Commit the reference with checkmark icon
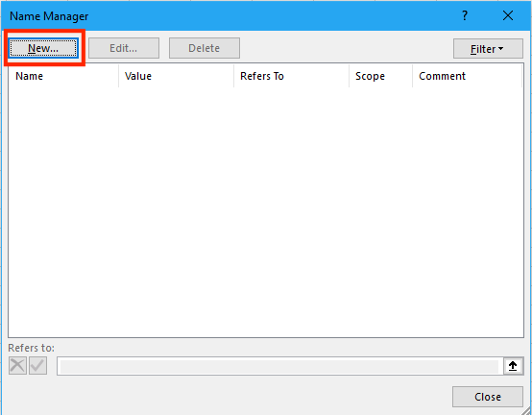Image resolution: width=532 pixels, height=415 pixels. coord(37,366)
